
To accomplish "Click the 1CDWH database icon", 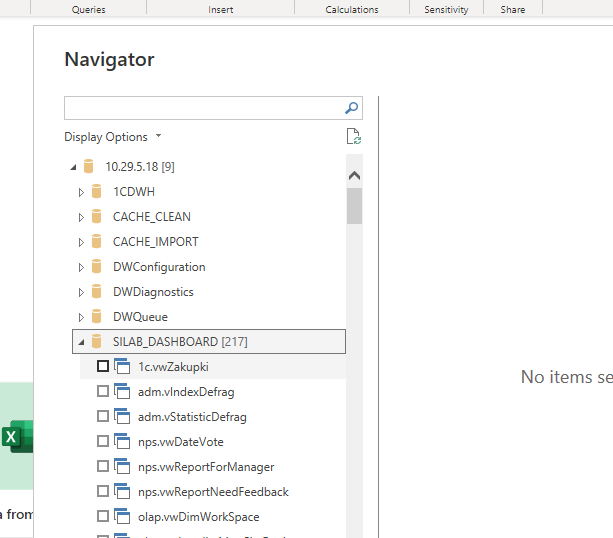I will [x=97, y=192].
